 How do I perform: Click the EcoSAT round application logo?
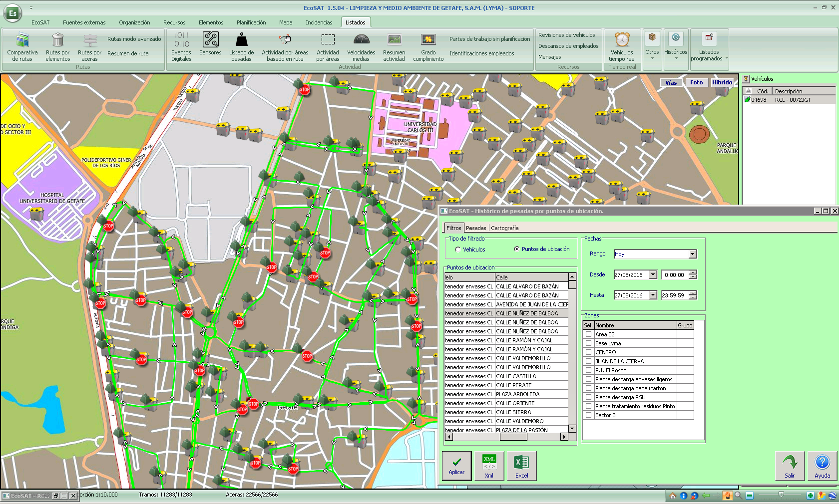13,13
